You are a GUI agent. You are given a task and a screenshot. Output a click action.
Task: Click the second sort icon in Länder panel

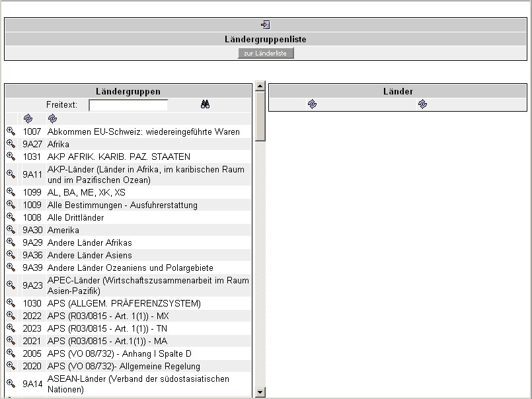coord(422,104)
